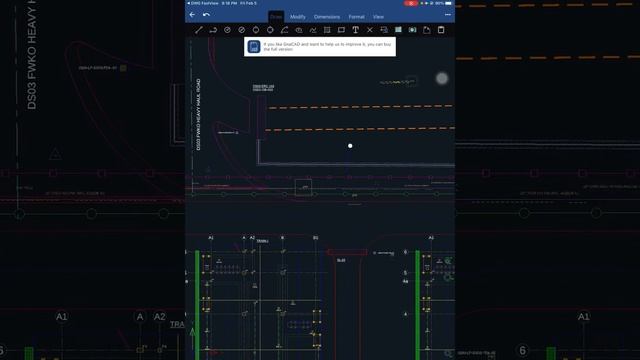Select the spline curve tool
The width and height of the screenshot is (640, 360).
pos(313,30)
